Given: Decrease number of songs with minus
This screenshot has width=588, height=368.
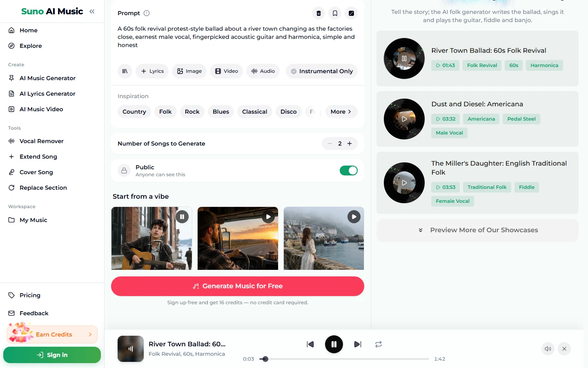Looking at the screenshot, I should click(330, 144).
